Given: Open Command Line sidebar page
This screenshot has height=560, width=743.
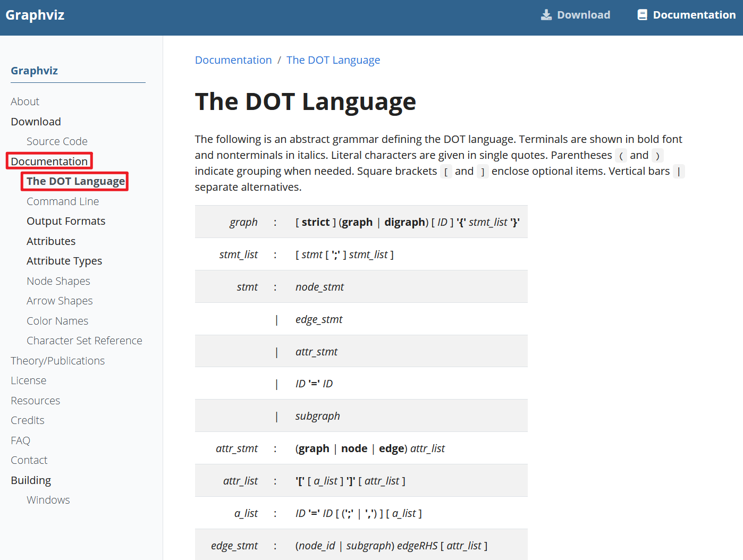Looking at the screenshot, I should pyautogui.click(x=63, y=201).
